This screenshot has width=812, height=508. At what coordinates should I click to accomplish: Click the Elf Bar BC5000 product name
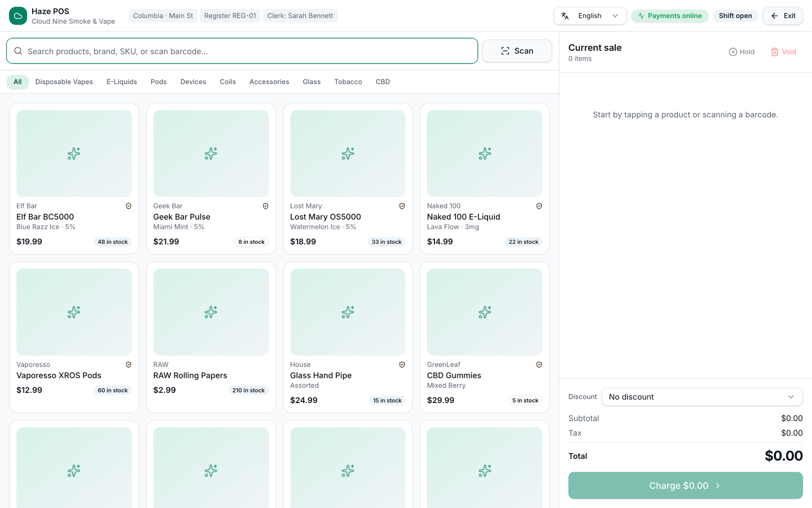(45, 217)
